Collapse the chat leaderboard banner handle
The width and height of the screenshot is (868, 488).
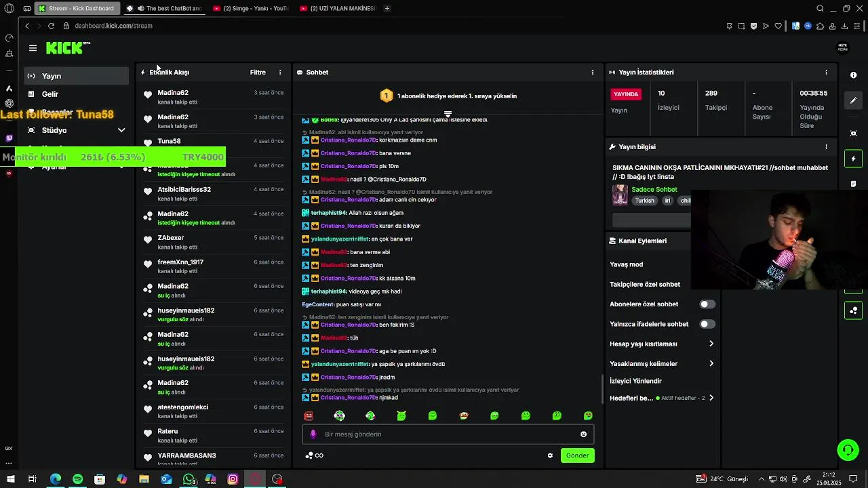click(448, 114)
